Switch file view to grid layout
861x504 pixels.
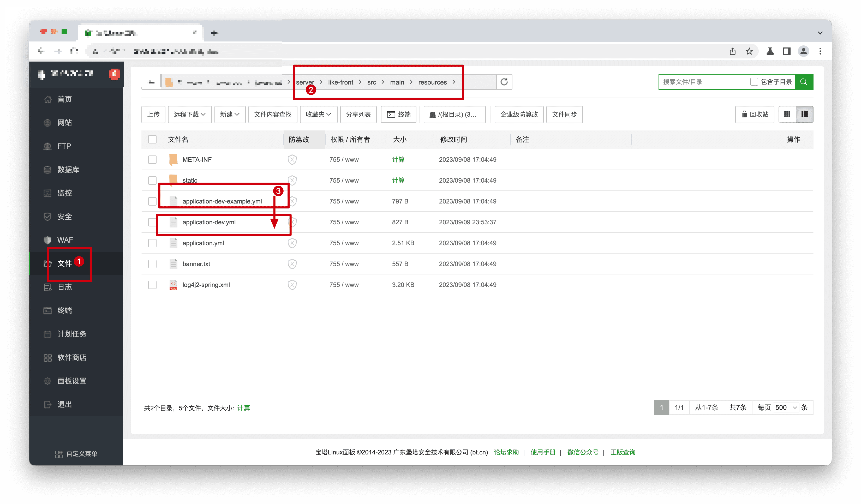point(787,114)
